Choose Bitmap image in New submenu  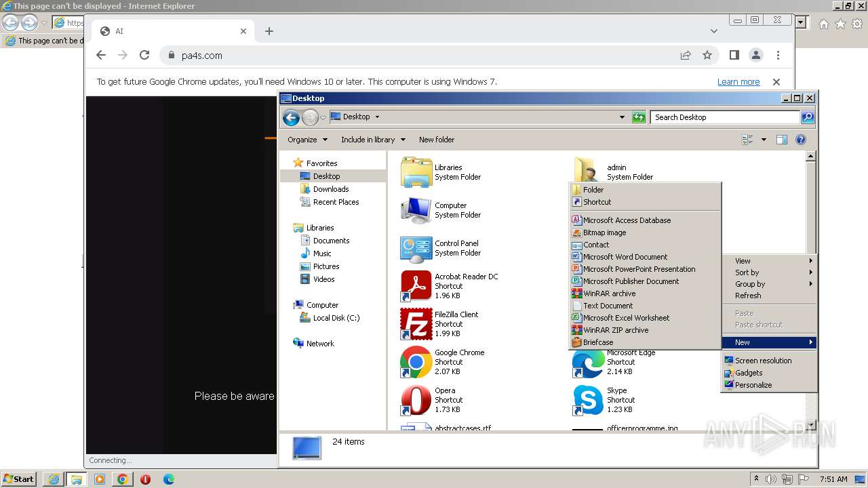tap(645, 232)
